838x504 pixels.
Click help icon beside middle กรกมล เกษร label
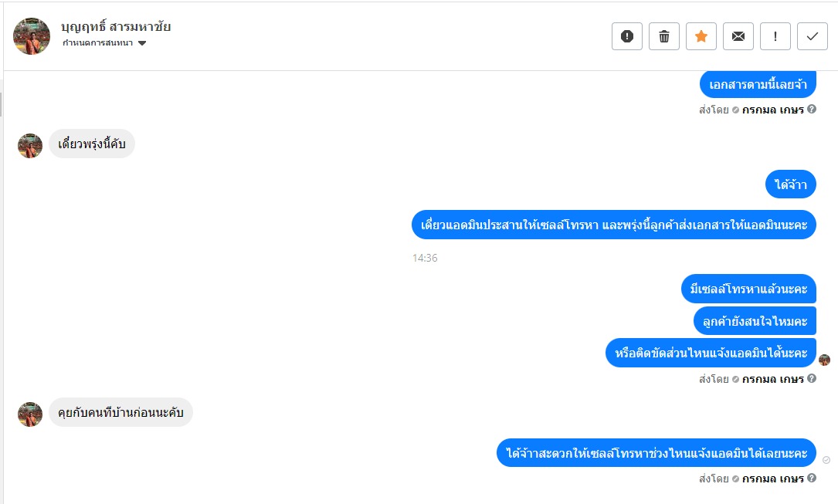click(812, 379)
